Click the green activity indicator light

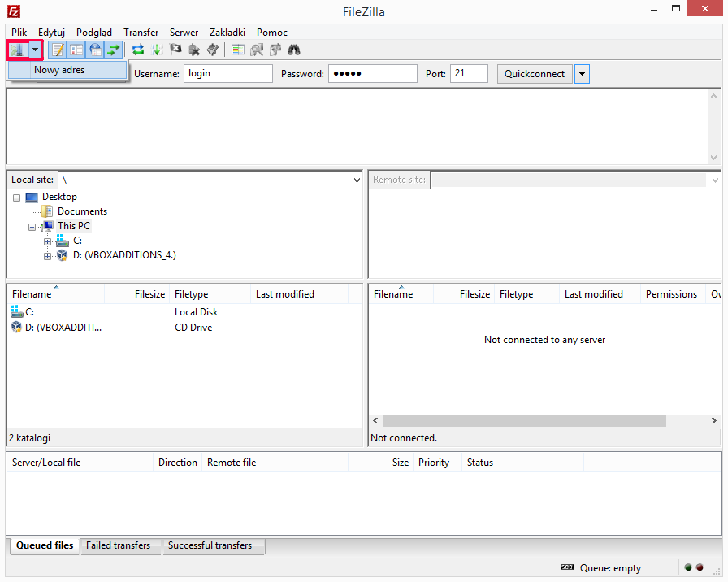(688, 567)
